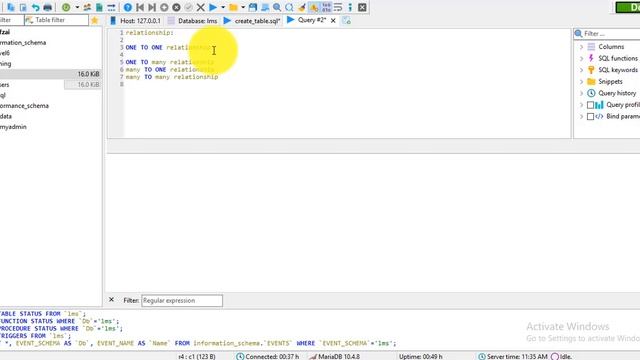640x360 pixels.
Task: Click the 'Connected: 00:37 h' status entry
Action: pos(268,356)
